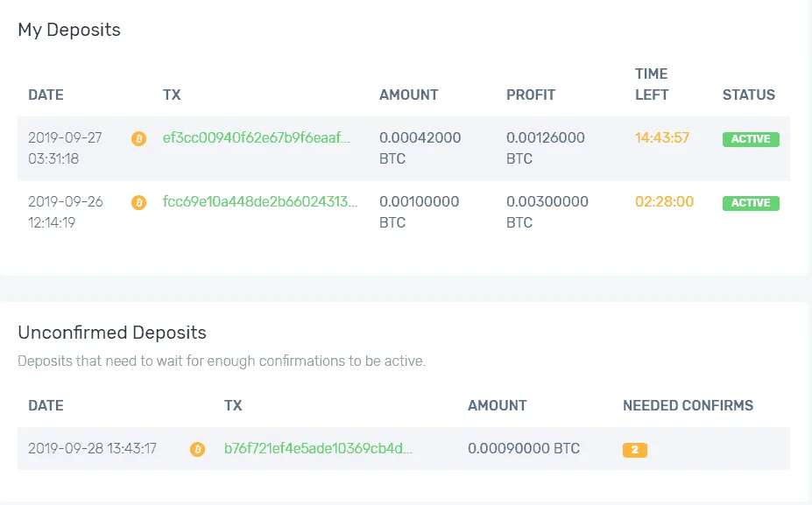Image resolution: width=812 pixels, height=505 pixels.
Task: Select the 0.00300000 BTC profit value
Action: point(547,212)
